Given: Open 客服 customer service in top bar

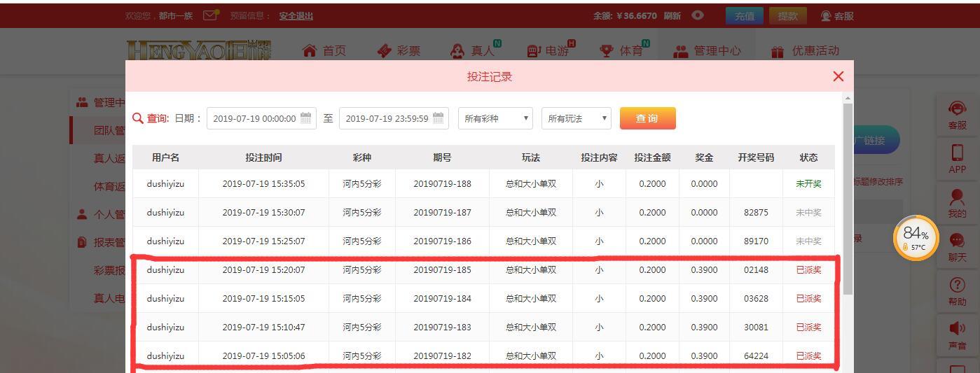Looking at the screenshot, I should click(x=837, y=16).
